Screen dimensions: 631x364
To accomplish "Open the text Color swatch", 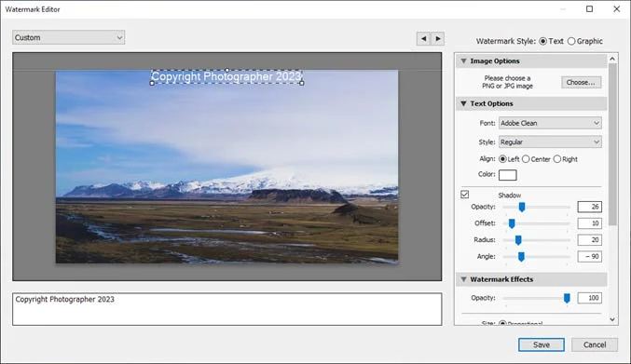I will pyautogui.click(x=508, y=175).
